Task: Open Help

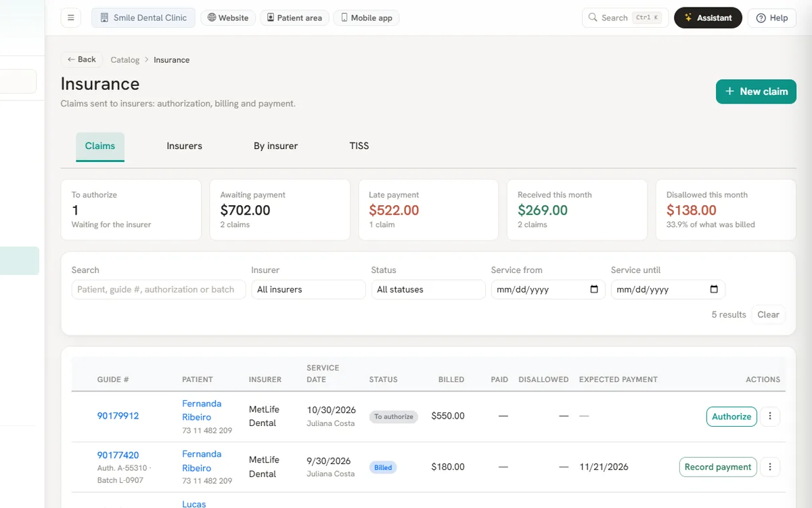Action: click(x=772, y=18)
